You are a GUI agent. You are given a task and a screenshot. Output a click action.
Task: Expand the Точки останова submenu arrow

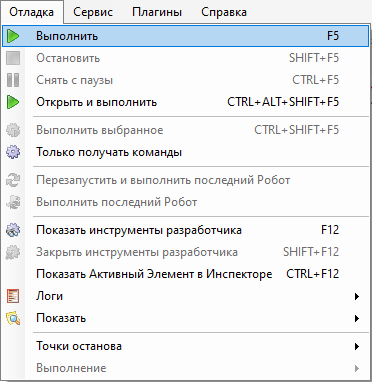(x=357, y=346)
